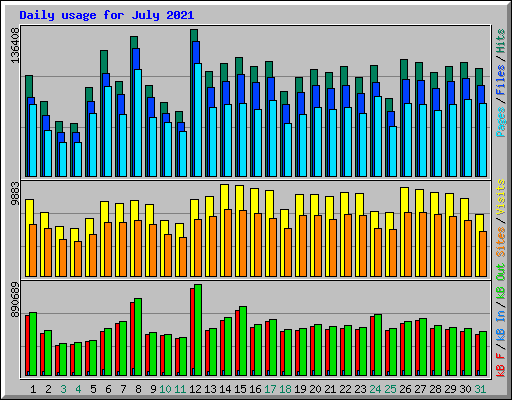The height and width of the screenshot is (400, 512).
Task: Select day label 9 on the x-axis
Action: pos(153,389)
